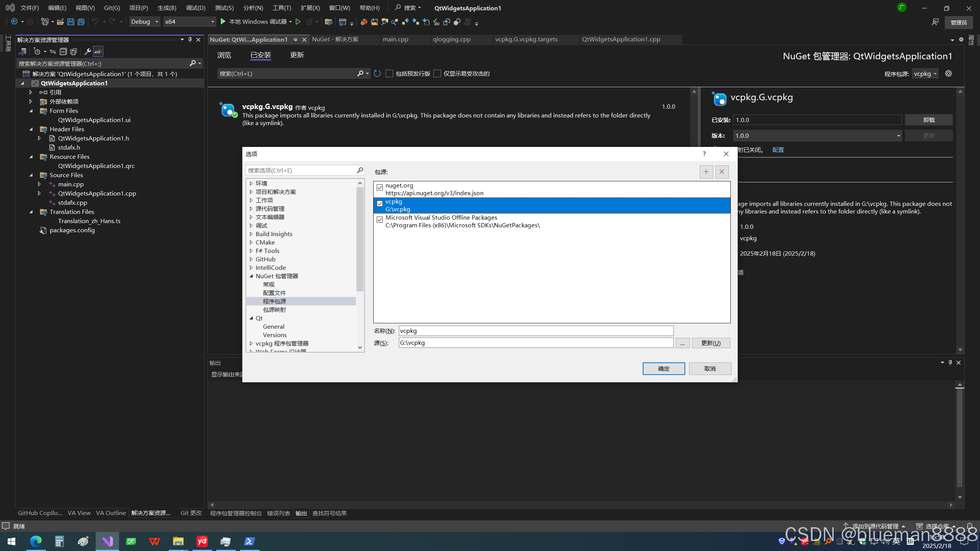This screenshot has height=551, width=980.
Task: Uncheck Microsoft Visual Studio Offline Packages source
Action: [380, 219]
